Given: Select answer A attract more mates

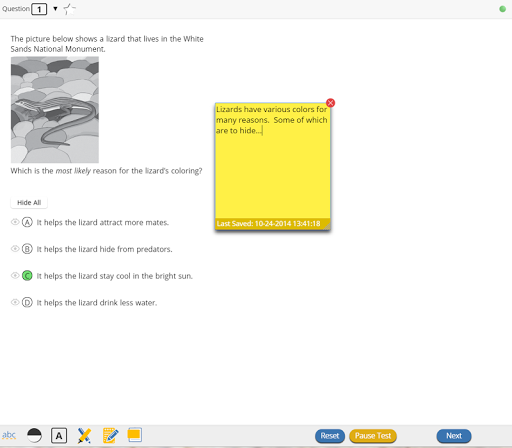Looking at the screenshot, I should [x=27, y=222].
